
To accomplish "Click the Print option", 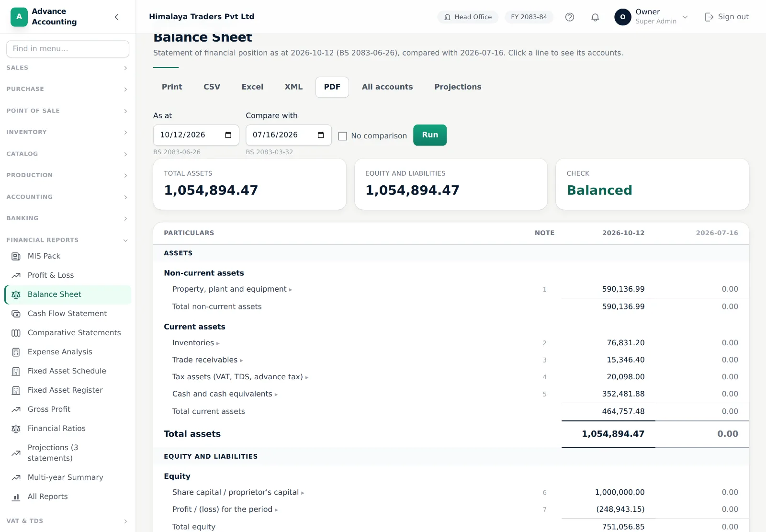I will click(172, 87).
